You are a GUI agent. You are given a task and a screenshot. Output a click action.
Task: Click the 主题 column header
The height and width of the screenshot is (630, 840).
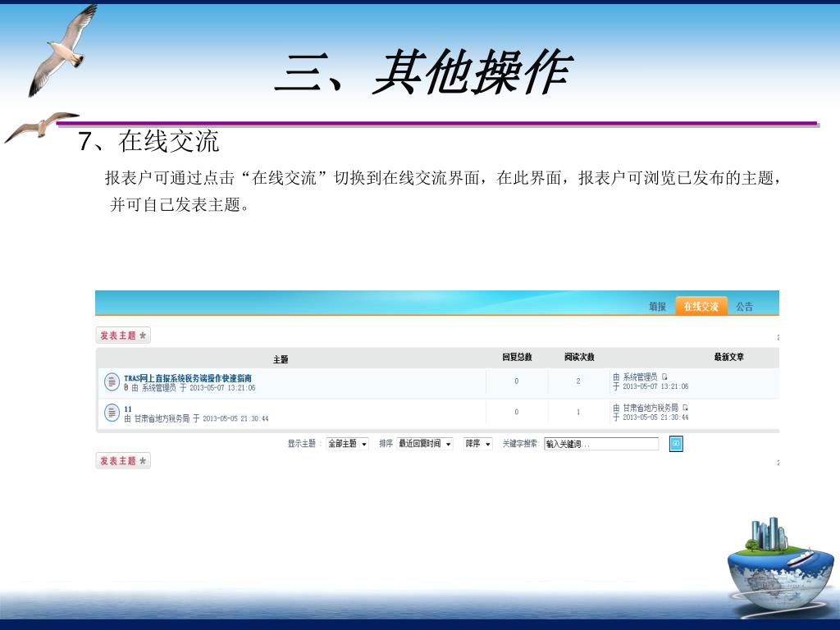[281, 359]
